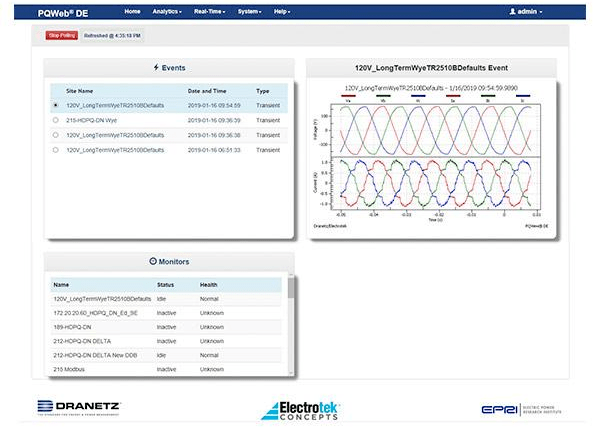Click the Electrotek Concepts logo
This screenshot has height=436, width=600.
coord(299,410)
